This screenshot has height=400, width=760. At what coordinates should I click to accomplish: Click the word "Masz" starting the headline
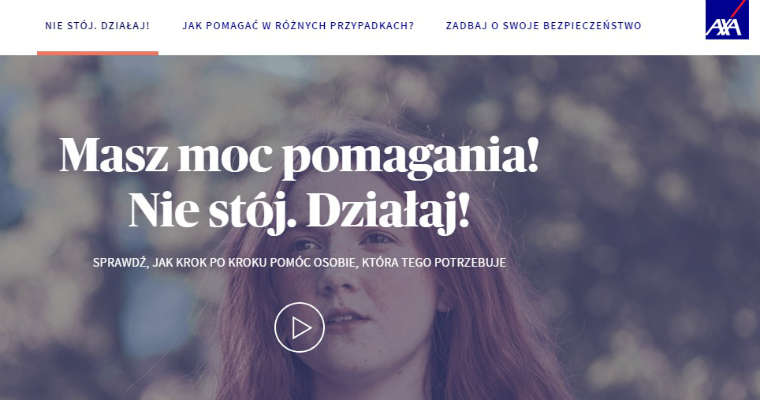tap(113, 155)
